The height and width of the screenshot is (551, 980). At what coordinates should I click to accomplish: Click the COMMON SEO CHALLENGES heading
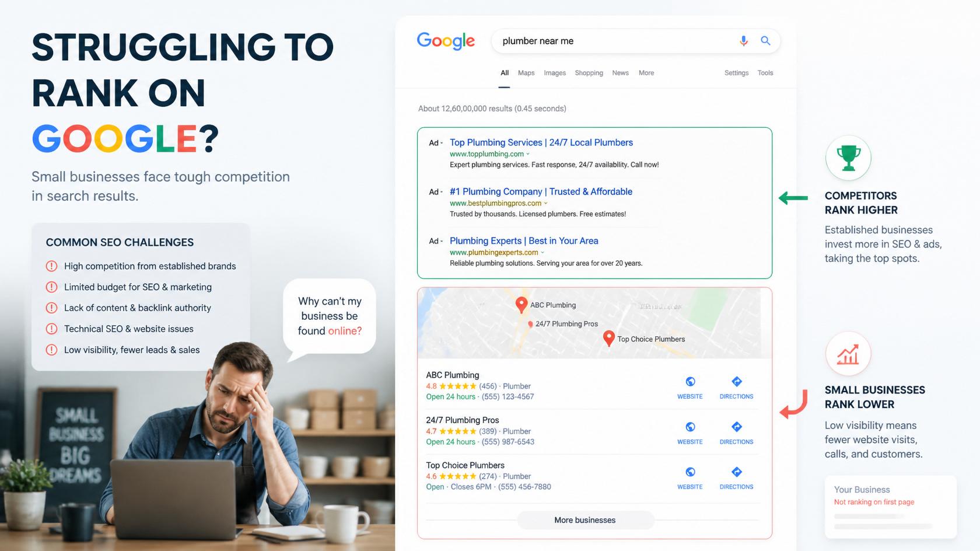(120, 242)
